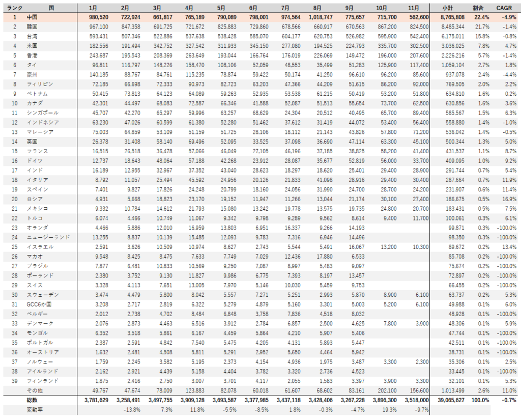Select the 国 column header

(51, 8)
